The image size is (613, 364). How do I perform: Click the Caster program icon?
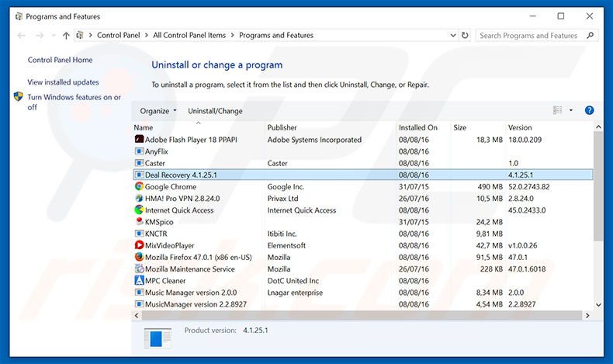(x=139, y=163)
